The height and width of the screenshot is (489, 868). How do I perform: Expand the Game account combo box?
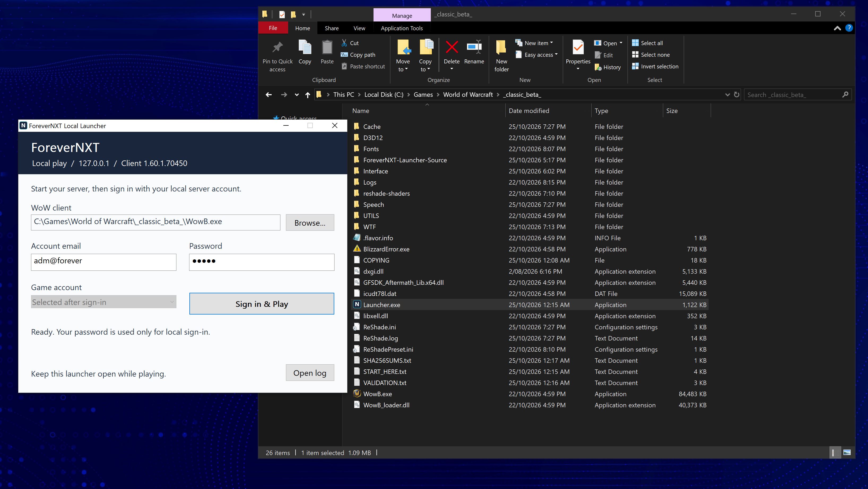pyautogui.click(x=103, y=302)
